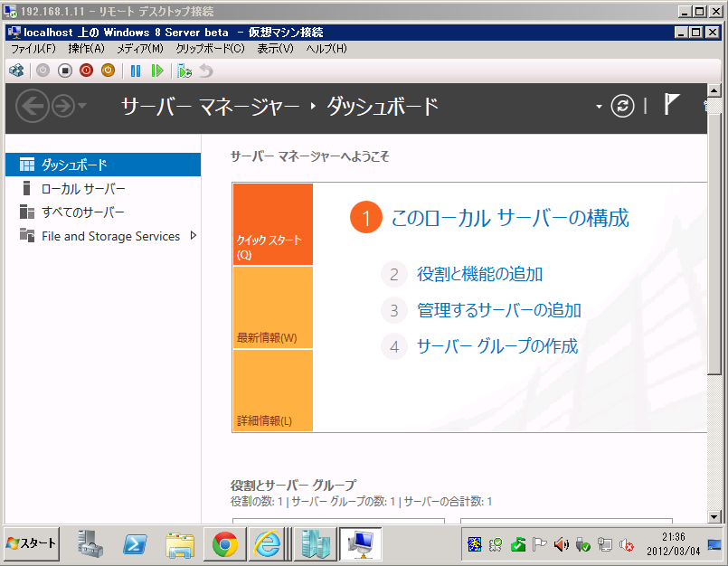Viewport: 728px width, 566px height.
Task: Click the orange Save state icon
Action: (x=108, y=71)
